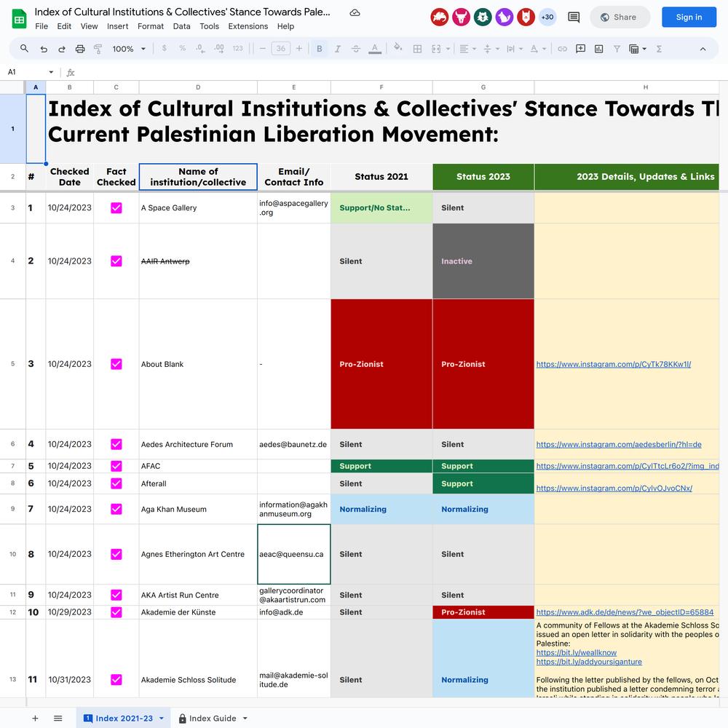Toggle Fact Checked checkbox for Afterall
The height and width of the screenshot is (728, 728).
pos(116,483)
